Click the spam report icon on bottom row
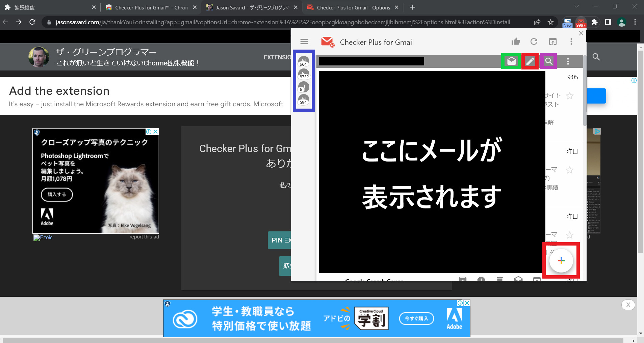The height and width of the screenshot is (343, 644). 481,279
